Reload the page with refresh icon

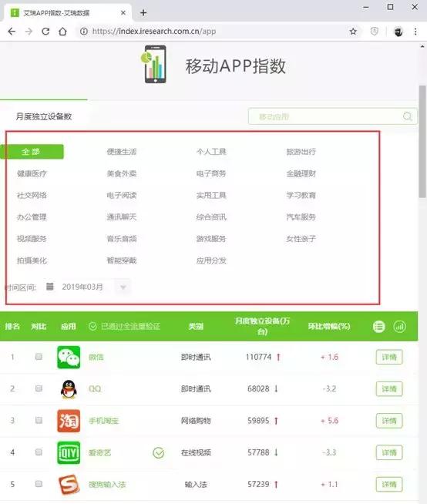(45, 31)
